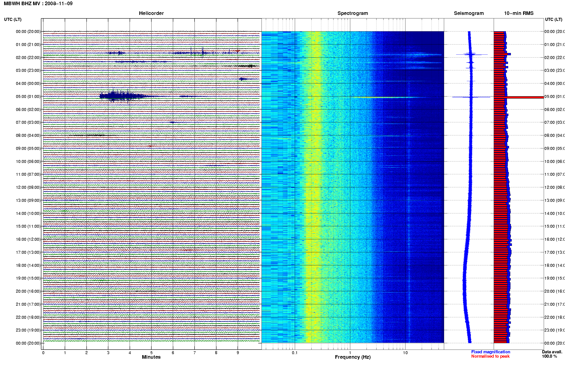Click the left 04:00 (00:00) time label
The image size is (588, 368).
click(28, 83)
